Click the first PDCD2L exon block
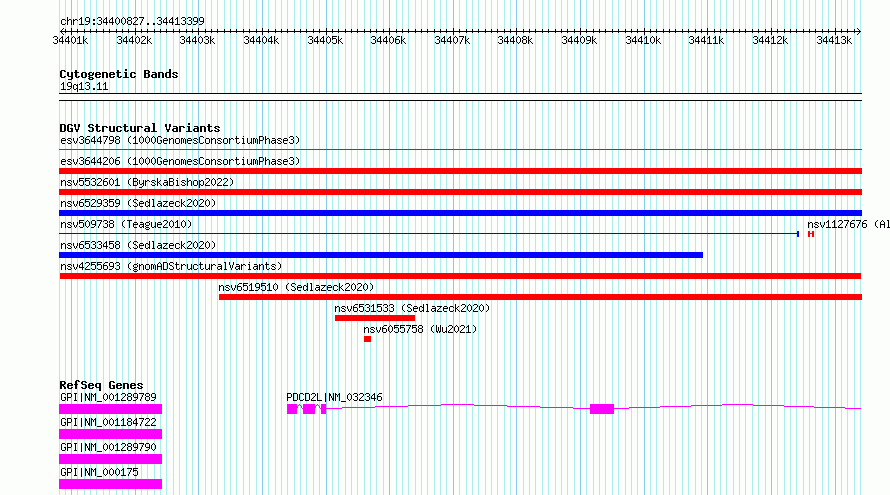 292,409
